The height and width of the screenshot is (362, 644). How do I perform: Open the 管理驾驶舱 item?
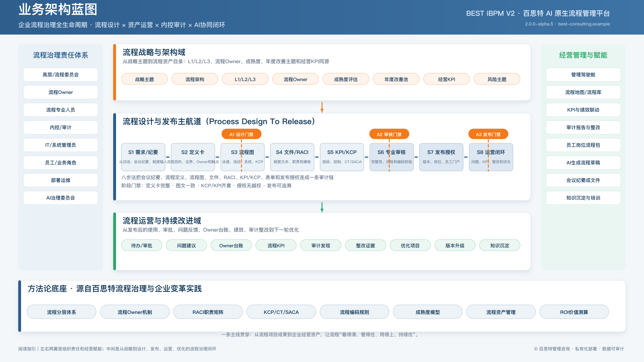coord(583,75)
